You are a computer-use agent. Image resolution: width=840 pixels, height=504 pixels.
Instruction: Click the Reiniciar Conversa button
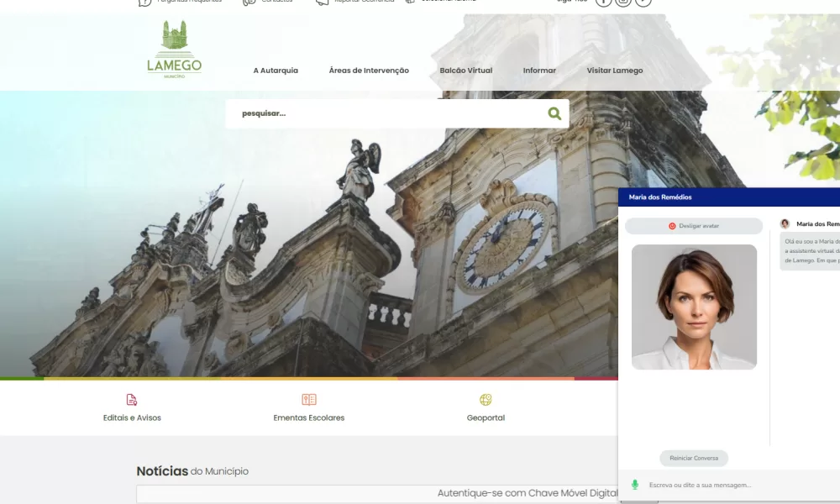point(694,458)
